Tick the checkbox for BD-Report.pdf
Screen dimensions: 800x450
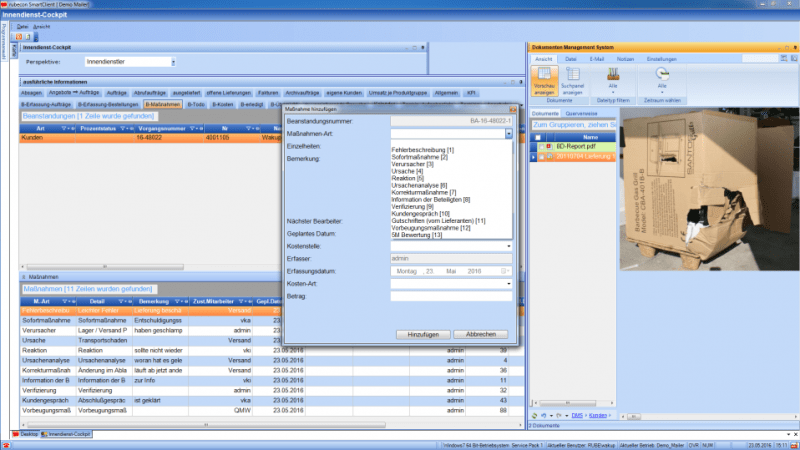tap(541, 146)
